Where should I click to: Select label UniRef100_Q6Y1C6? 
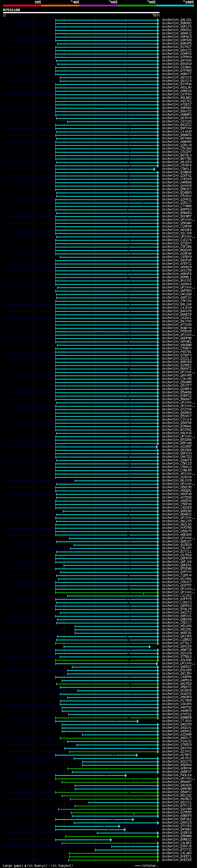177,78
